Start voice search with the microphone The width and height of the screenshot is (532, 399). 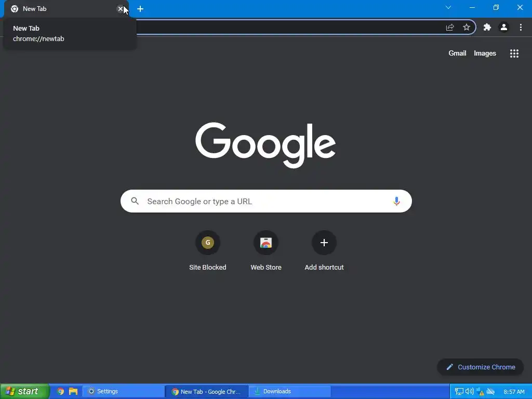click(x=396, y=201)
